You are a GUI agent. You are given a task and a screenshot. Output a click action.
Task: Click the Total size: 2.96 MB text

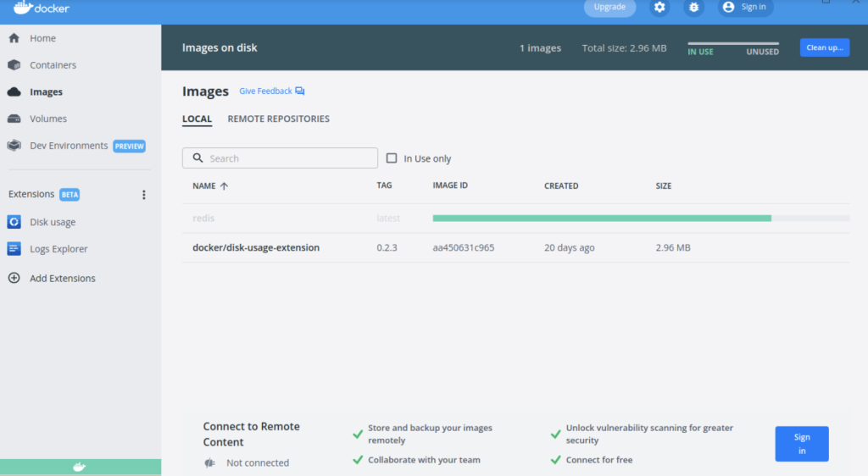(624, 48)
